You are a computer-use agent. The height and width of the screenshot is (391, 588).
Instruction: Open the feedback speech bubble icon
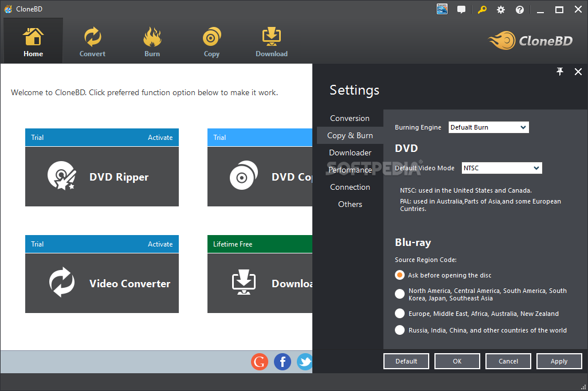click(x=461, y=10)
